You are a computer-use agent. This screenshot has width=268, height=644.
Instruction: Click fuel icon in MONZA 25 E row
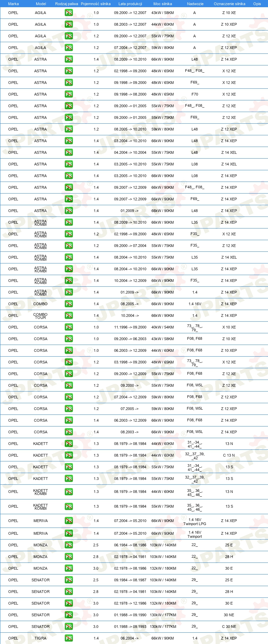69,545
